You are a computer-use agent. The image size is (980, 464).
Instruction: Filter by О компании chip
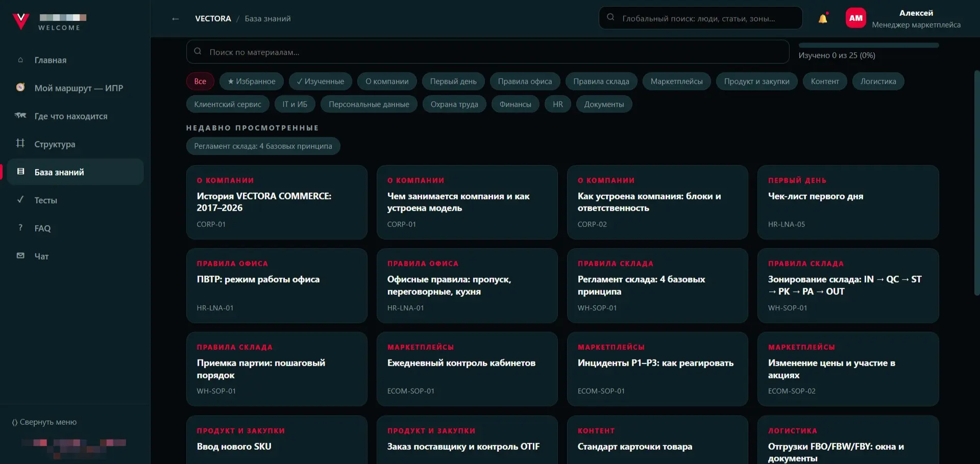click(x=387, y=81)
